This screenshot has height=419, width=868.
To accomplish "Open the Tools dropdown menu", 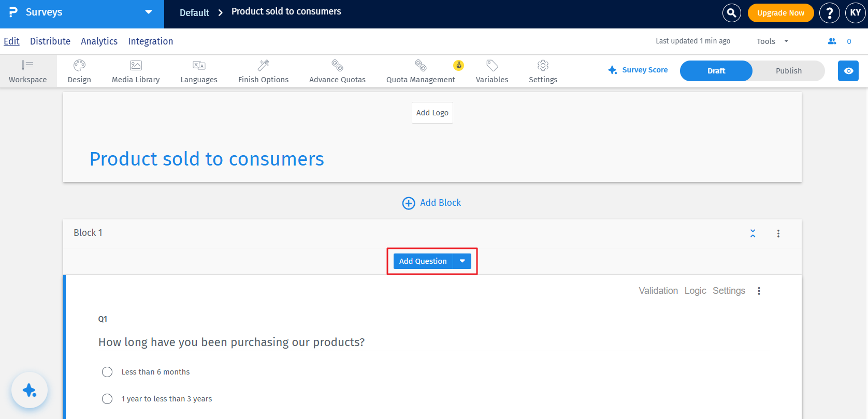I will pyautogui.click(x=772, y=41).
